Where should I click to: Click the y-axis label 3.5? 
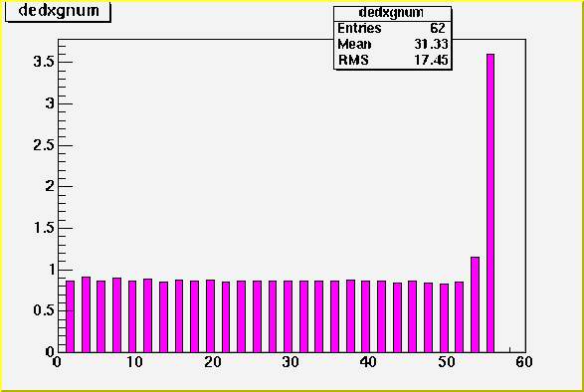pos(44,62)
